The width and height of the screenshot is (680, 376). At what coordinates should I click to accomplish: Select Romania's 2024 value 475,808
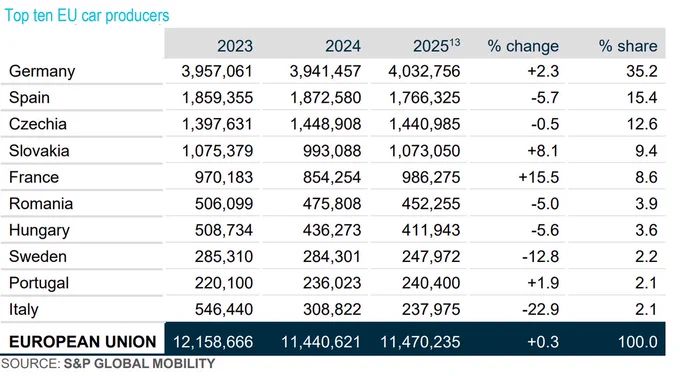(x=332, y=204)
